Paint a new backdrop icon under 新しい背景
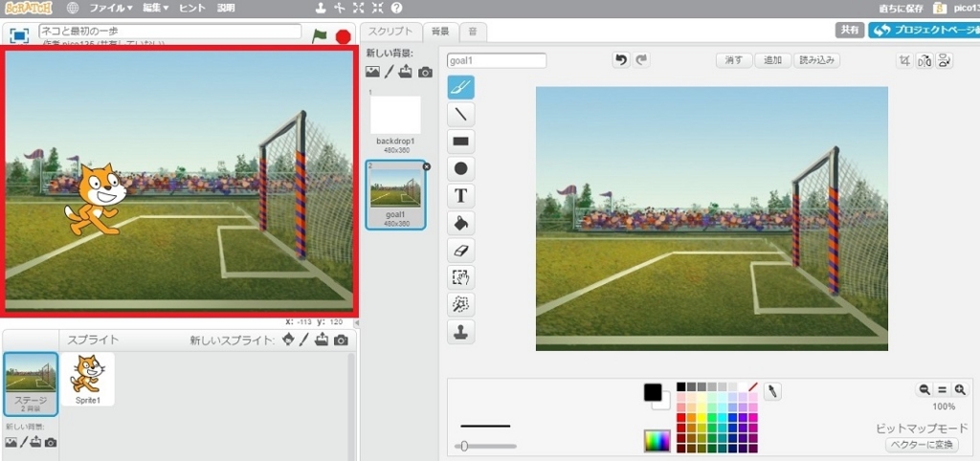The width and height of the screenshot is (980, 461). pyautogui.click(x=389, y=72)
